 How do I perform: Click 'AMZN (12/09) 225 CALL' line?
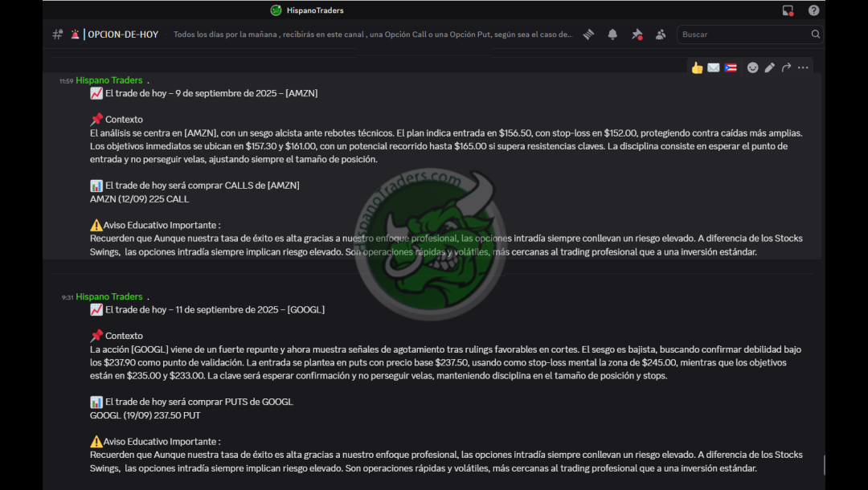(x=140, y=199)
